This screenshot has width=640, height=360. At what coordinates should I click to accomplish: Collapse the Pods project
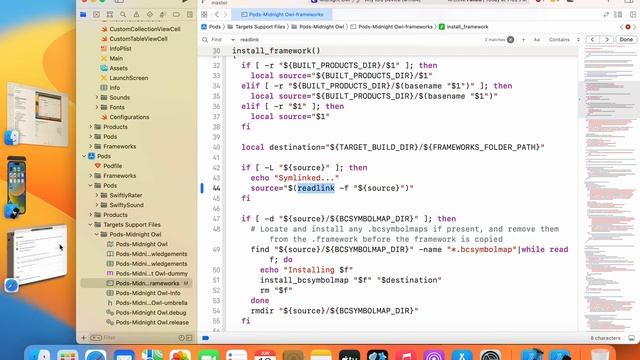pyautogui.click(x=84, y=156)
